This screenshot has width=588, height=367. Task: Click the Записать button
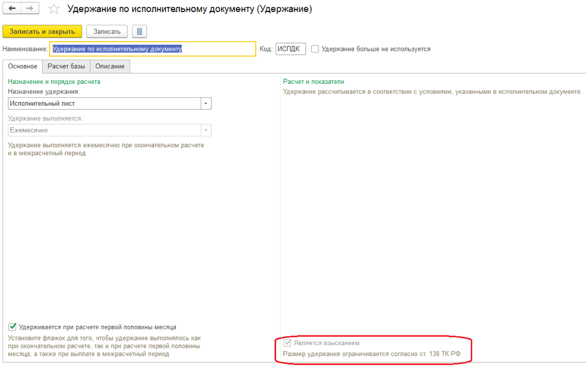[x=107, y=31]
